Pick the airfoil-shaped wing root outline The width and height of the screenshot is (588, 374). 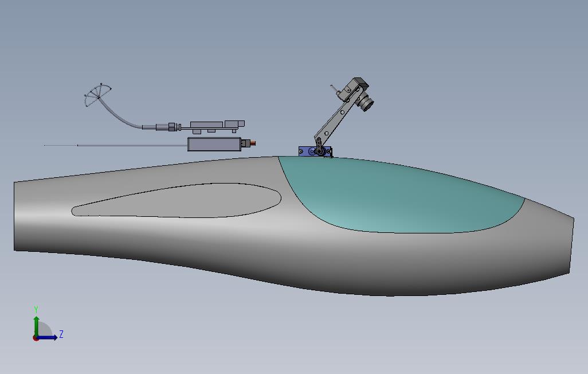click(177, 201)
